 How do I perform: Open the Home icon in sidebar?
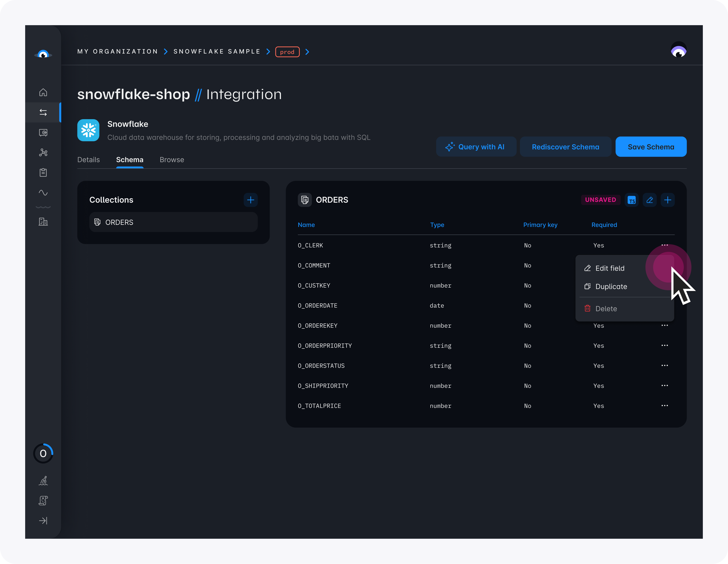pos(43,92)
